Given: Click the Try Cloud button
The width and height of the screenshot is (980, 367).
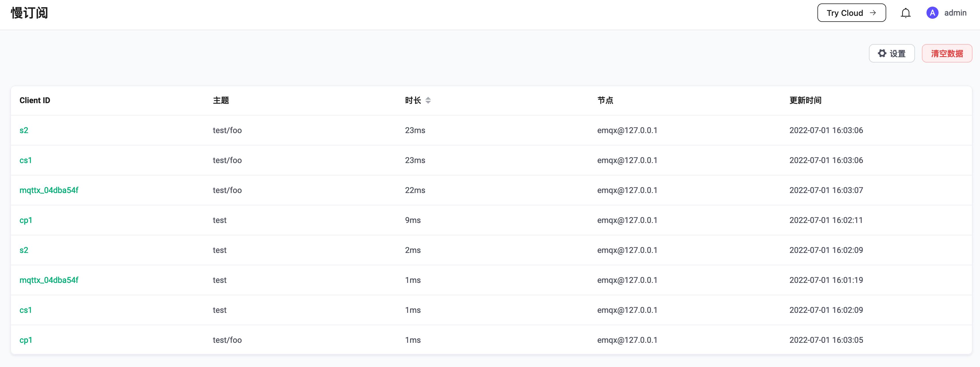Looking at the screenshot, I should point(851,13).
